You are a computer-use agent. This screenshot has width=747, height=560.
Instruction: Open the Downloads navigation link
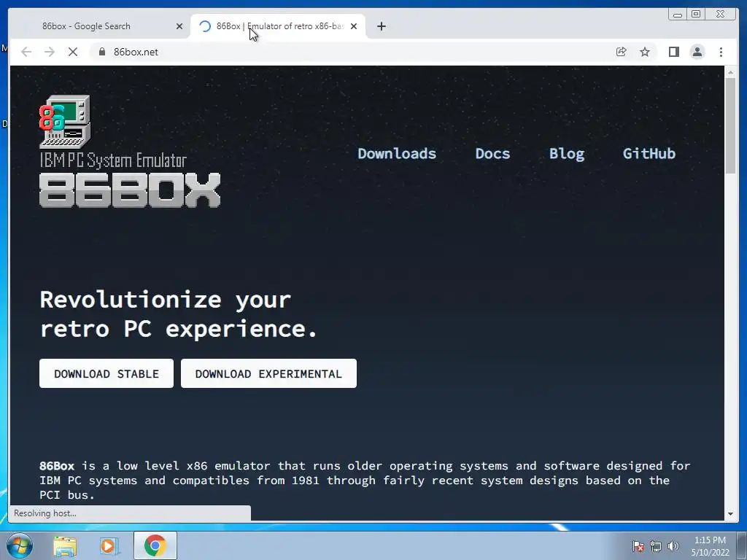pyautogui.click(x=397, y=153)
